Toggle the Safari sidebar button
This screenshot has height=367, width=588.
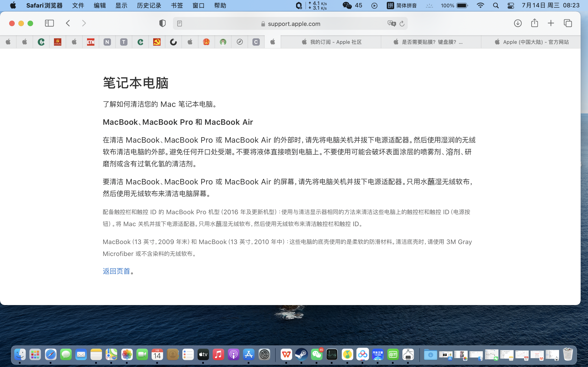(49, 23)
